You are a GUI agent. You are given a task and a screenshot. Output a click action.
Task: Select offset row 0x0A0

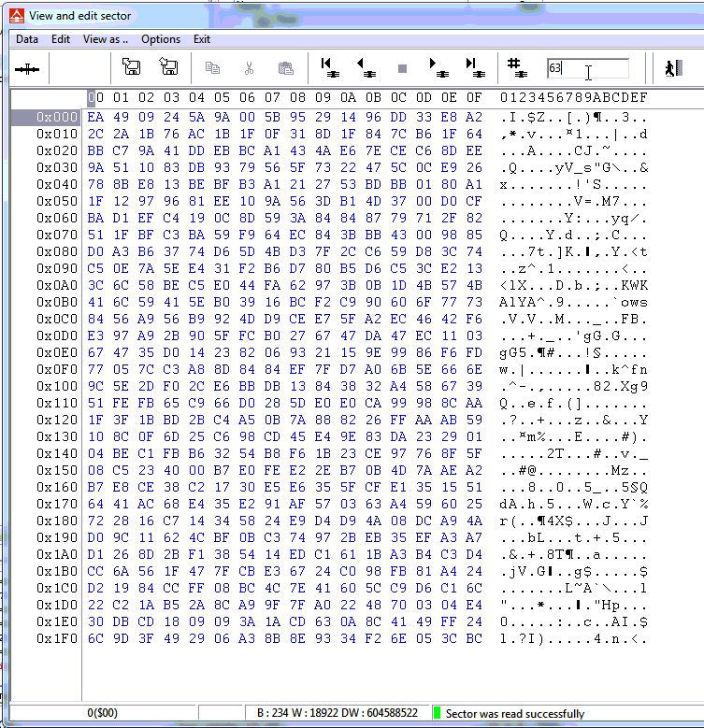(x=57, y=285)
